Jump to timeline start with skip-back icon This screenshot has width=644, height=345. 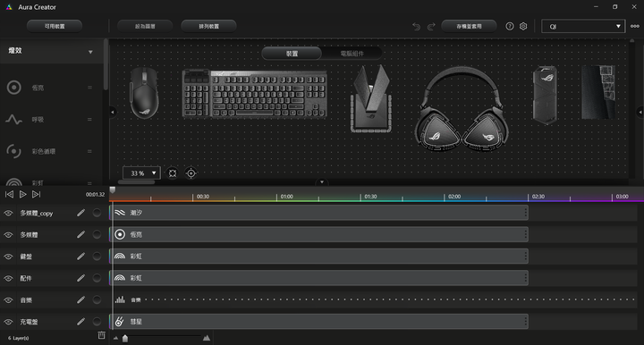[10, 194]
